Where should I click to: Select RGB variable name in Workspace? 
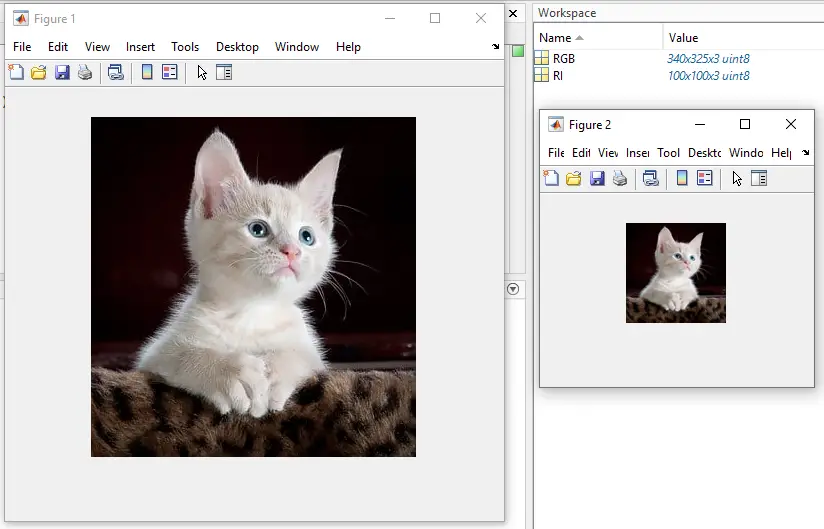[x=563, y=59]
